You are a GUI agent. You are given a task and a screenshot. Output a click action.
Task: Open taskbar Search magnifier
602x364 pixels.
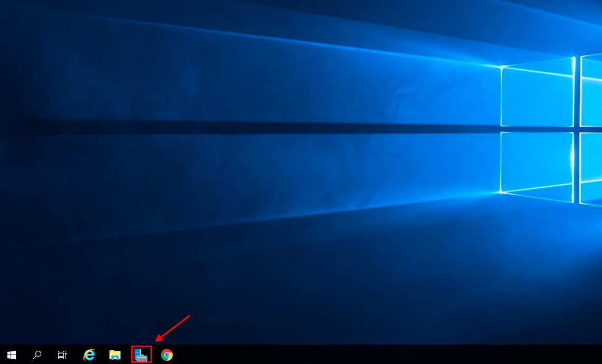click(37, 355)
